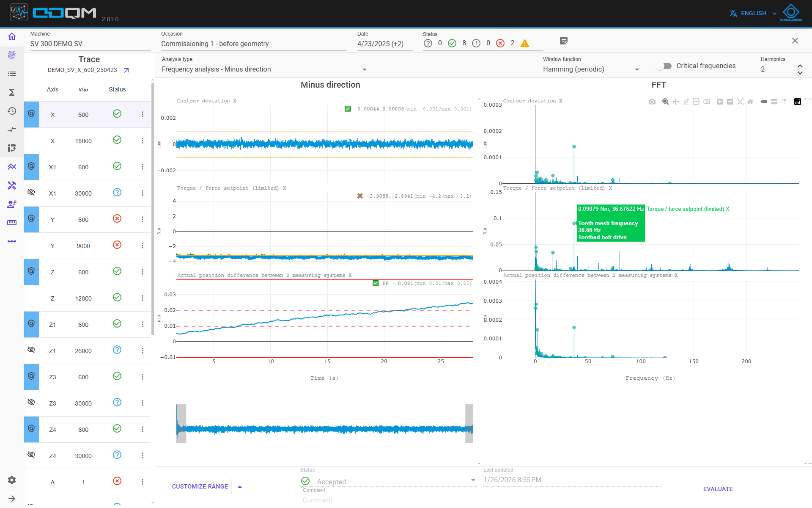Open the sigma summary icon in the sidebar

click(x=12, y=92)
